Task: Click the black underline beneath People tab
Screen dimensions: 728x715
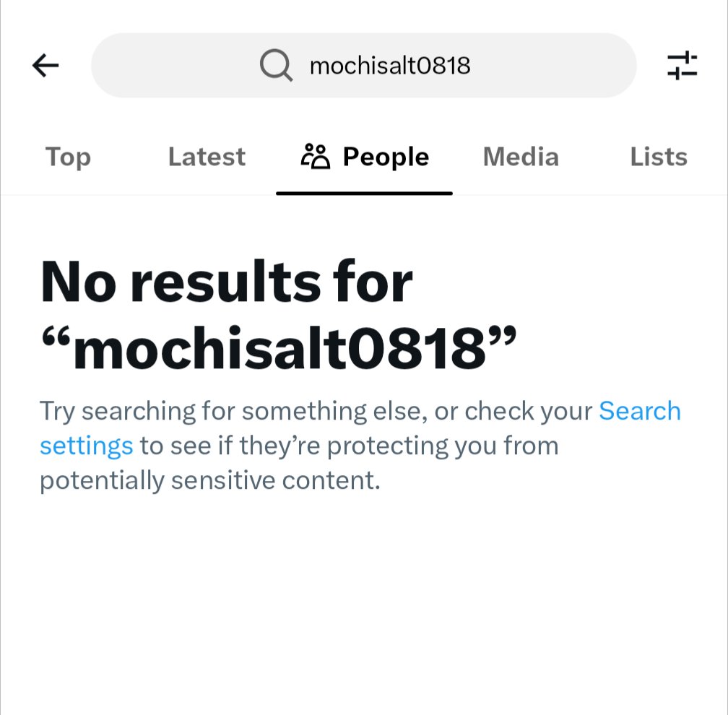Action: 365,193
